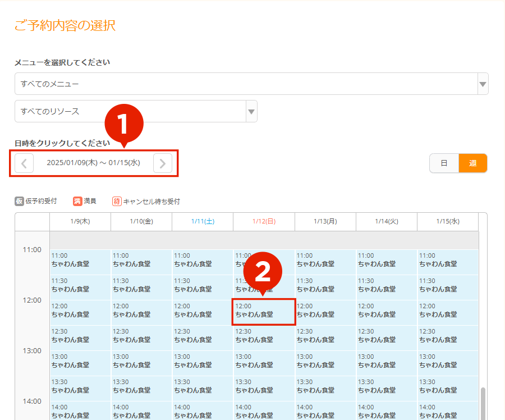Open the すべてのリソース dropdown

coord(130,111)
